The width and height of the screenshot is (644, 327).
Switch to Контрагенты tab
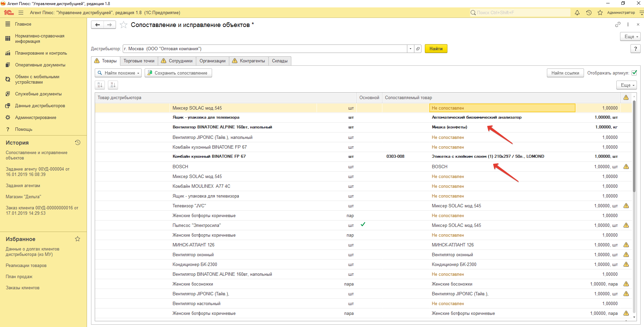pyautogui.click(x=249, y=61)
